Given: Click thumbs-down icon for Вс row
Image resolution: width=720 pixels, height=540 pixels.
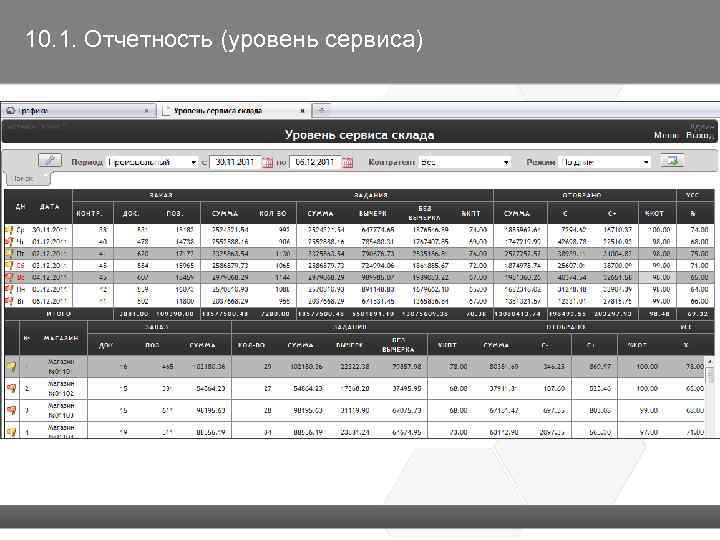Looking at the screenshot, I should pyautogui.click(x=9, y=277).
